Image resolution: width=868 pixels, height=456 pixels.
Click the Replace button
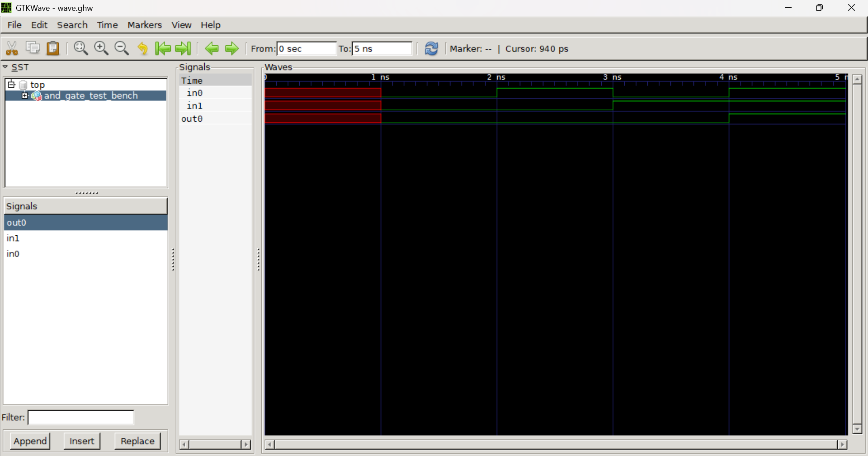coord(137,441)
